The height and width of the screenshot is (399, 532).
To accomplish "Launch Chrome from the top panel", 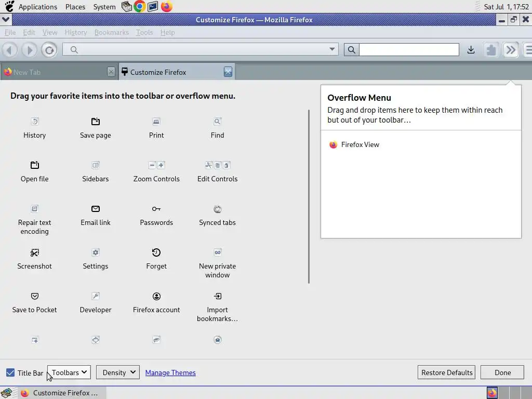I will click(x=139, y=6).
